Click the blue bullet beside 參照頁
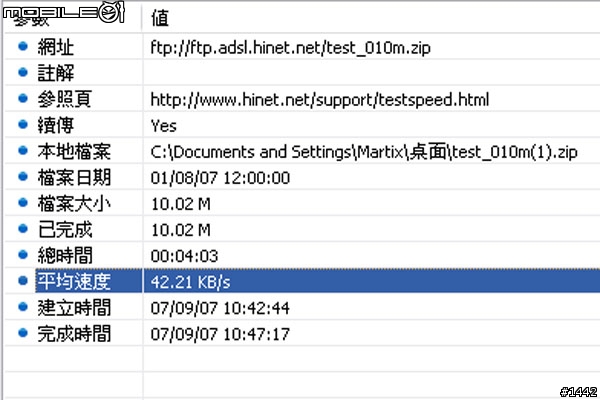The height and width of the screenshot is (400, 600). click(23, 98)
